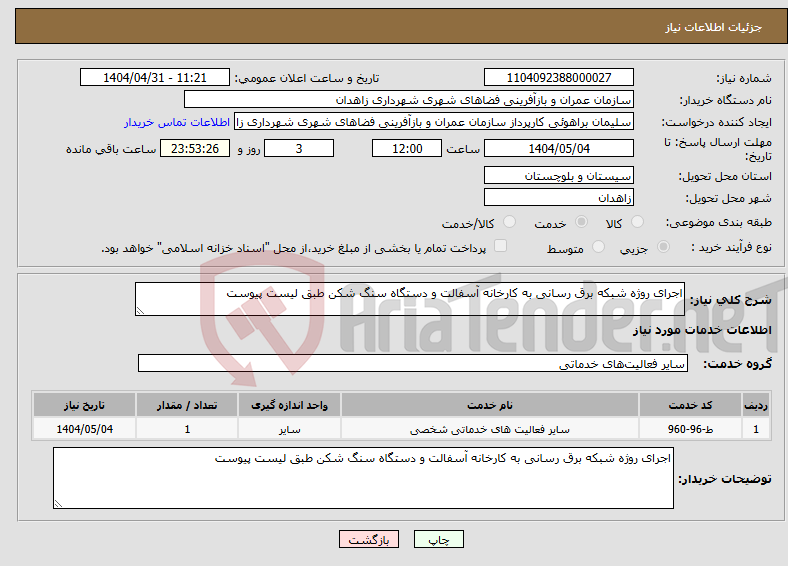Select the جزیی purchase type radio
The height and width of the screenshot is (566, 788).
[x=663, y=247]
